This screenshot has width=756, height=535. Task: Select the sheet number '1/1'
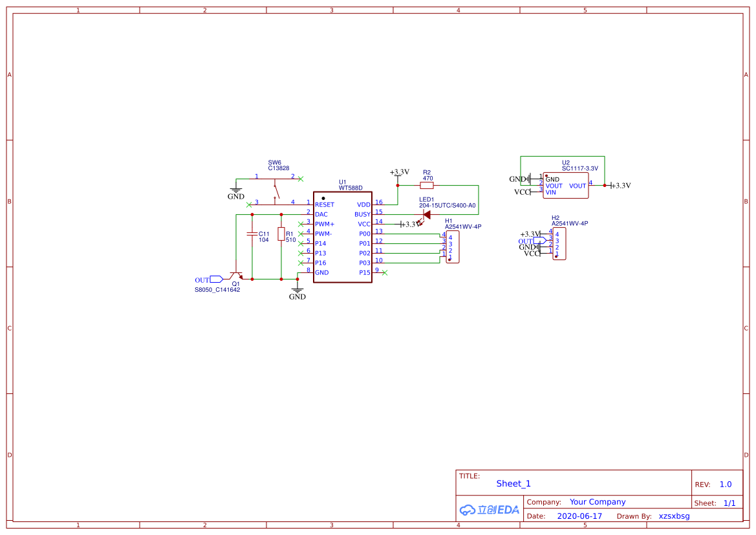pos(729,503)
